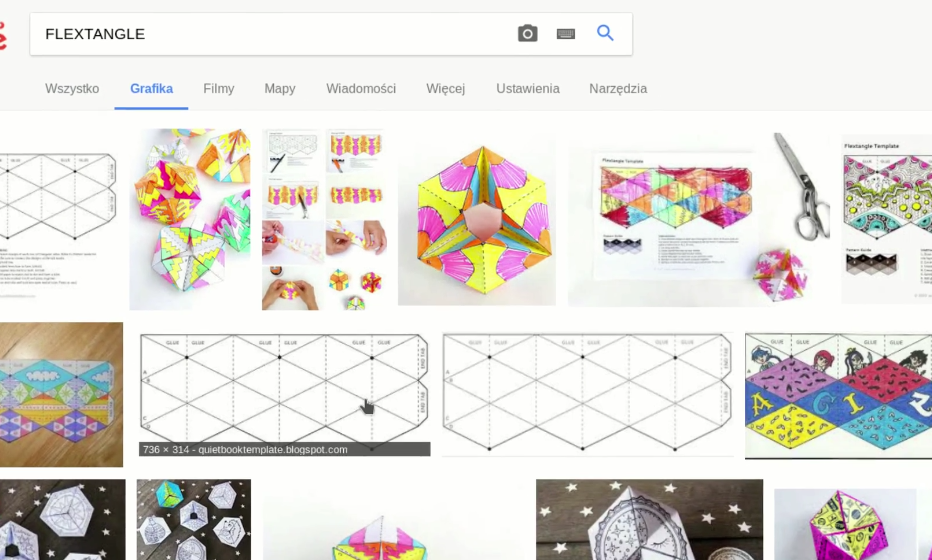Go to the Mapy tab

pyautogui.click(x=280, y=89)
